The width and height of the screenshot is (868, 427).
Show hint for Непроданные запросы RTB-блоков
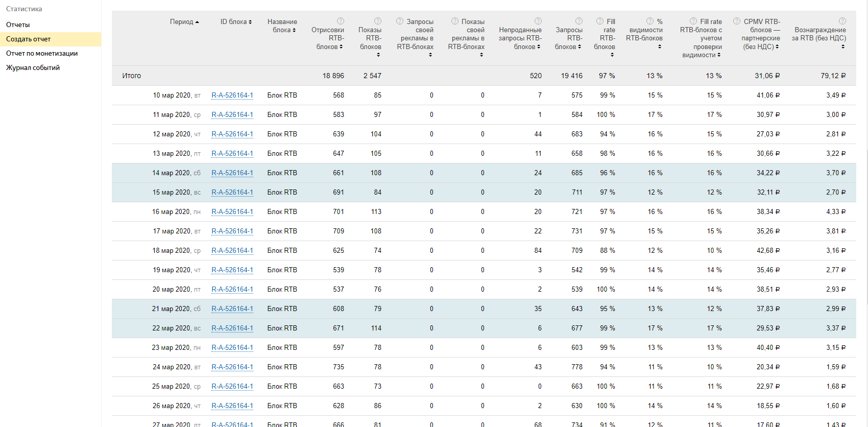click(538, 21)
